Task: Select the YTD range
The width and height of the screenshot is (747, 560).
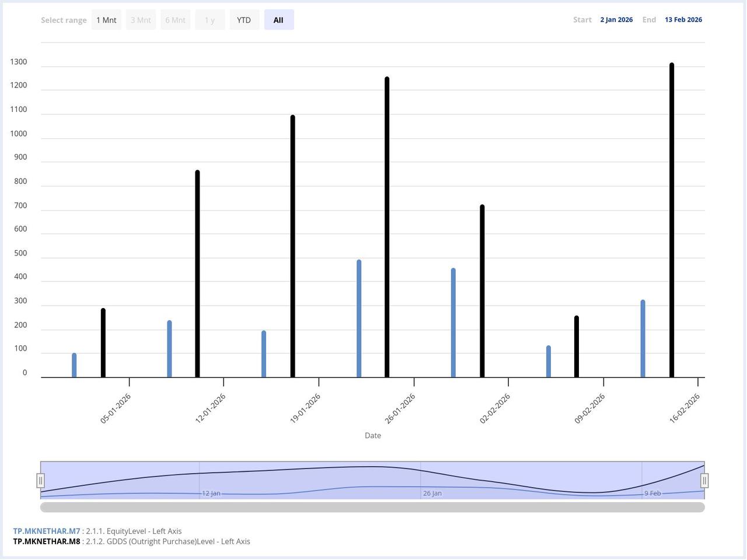Action: coord(244,19)
